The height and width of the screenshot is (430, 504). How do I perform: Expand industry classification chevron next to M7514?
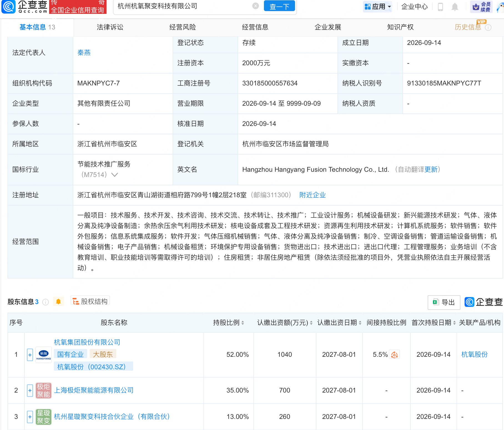[x=114, y=175]
